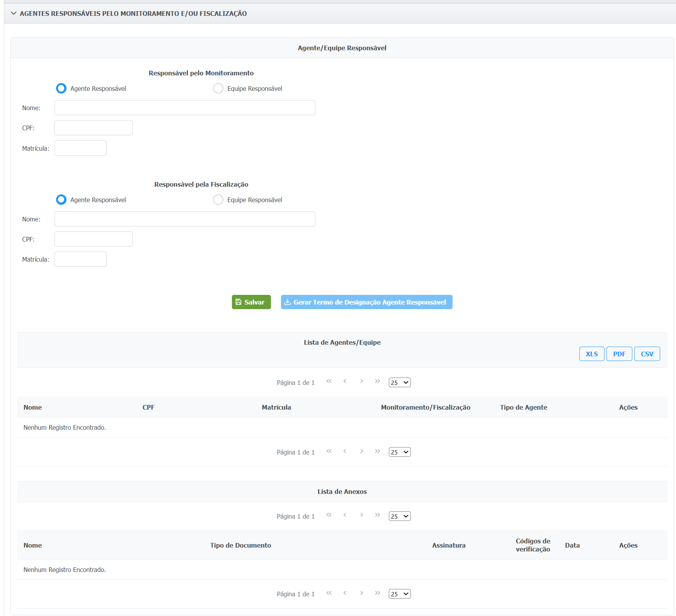Go to first page in top agents paginator
The width and height of the screenshot is (676, 616).
tap(329, 381)
